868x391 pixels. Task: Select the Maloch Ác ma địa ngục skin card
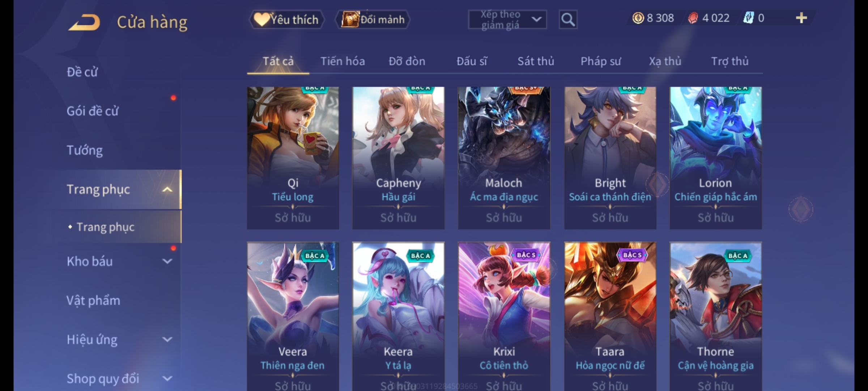pyautogui.click(x=504, y=158)
